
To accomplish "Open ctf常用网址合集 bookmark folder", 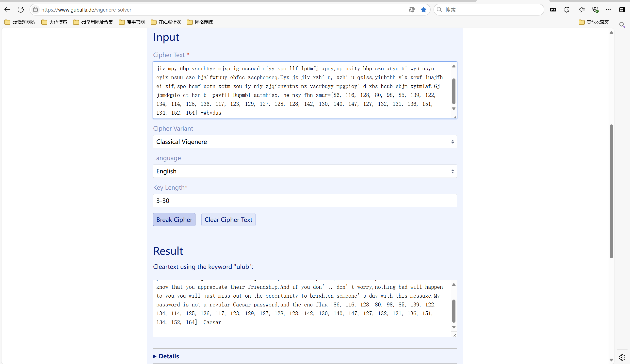I will (93, 22).
